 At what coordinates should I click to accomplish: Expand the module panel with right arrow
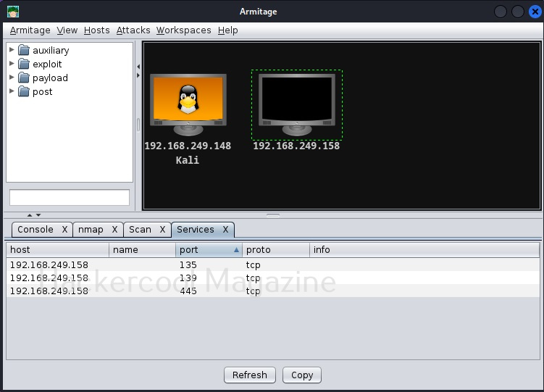[138, 75]
